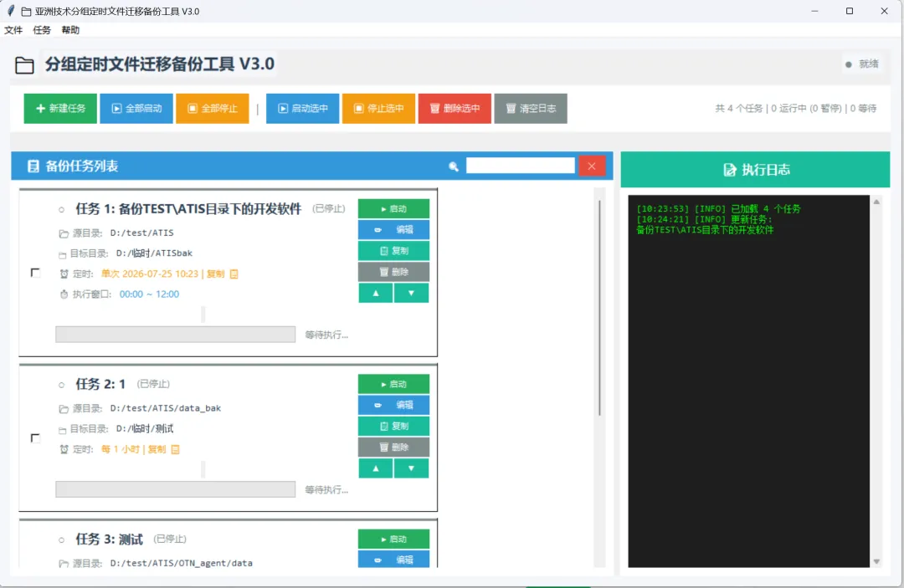The image size is (904, 588).
Task: Open the 文件 menu
Action: 13,30
